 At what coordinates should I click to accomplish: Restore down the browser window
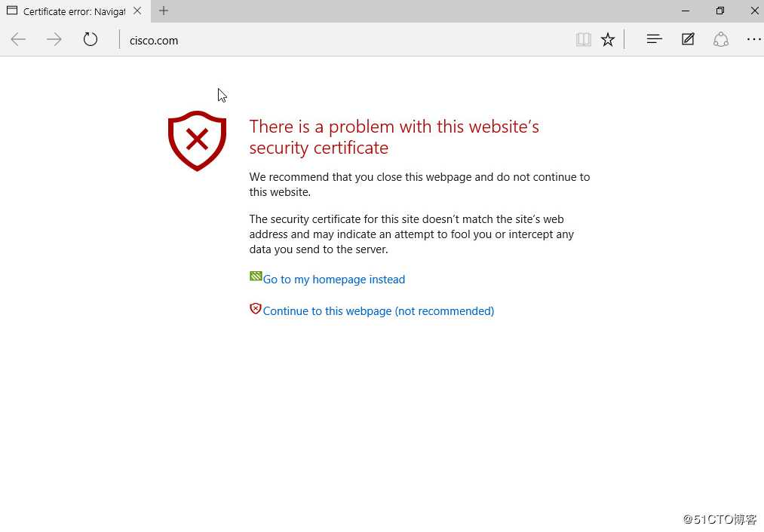pyautogui.click(x=720, y=11)
